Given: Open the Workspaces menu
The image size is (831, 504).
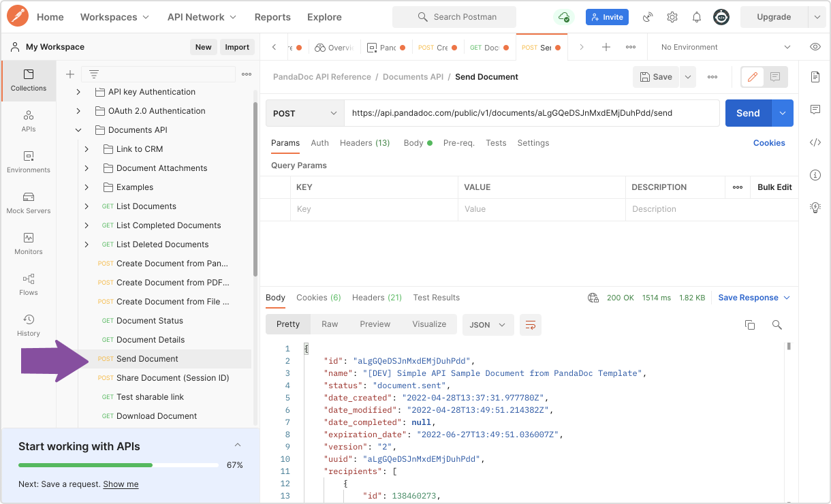Looking at the screenshot, I should (114, 17).
